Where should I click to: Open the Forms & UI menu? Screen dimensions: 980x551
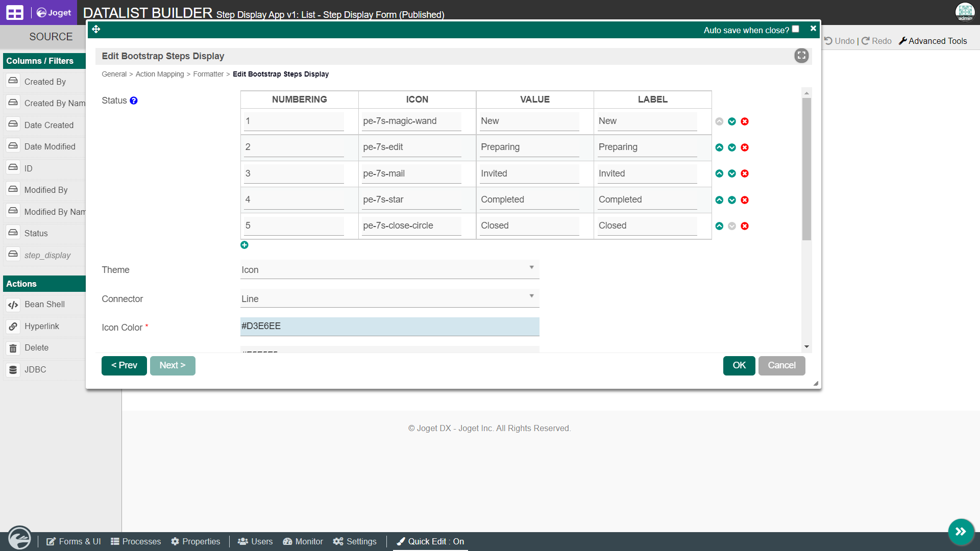coord(73,541)
